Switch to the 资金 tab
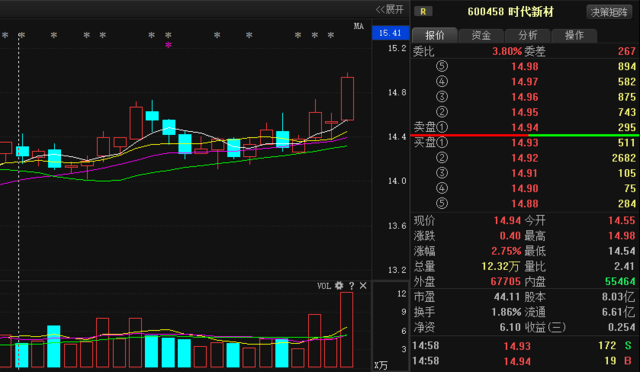640x372 pixels. coord(481,36)
